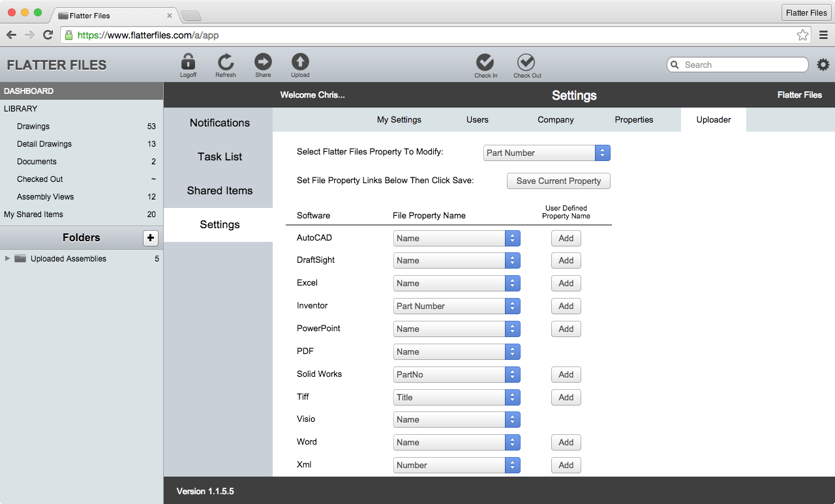The height and width of the screenshot is (504, 835).
Task: Click the Check In icon
Action: click(x=485, y=62)
